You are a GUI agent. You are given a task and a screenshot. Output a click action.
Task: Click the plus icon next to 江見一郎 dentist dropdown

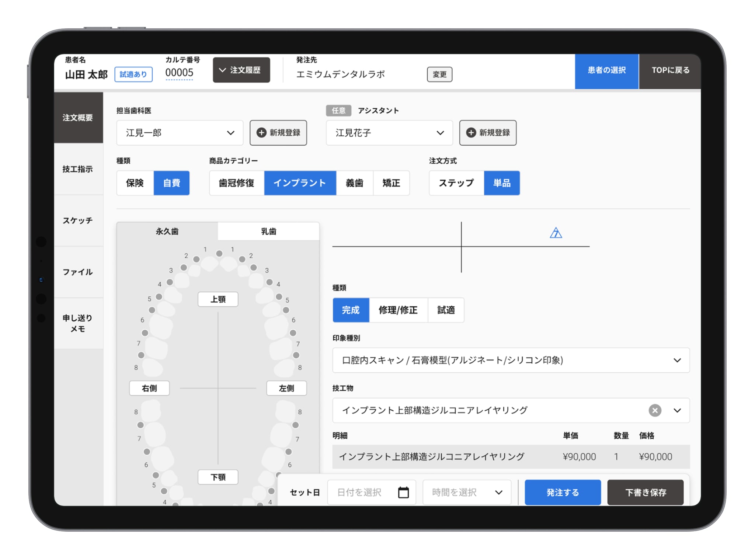coord(261,133)
